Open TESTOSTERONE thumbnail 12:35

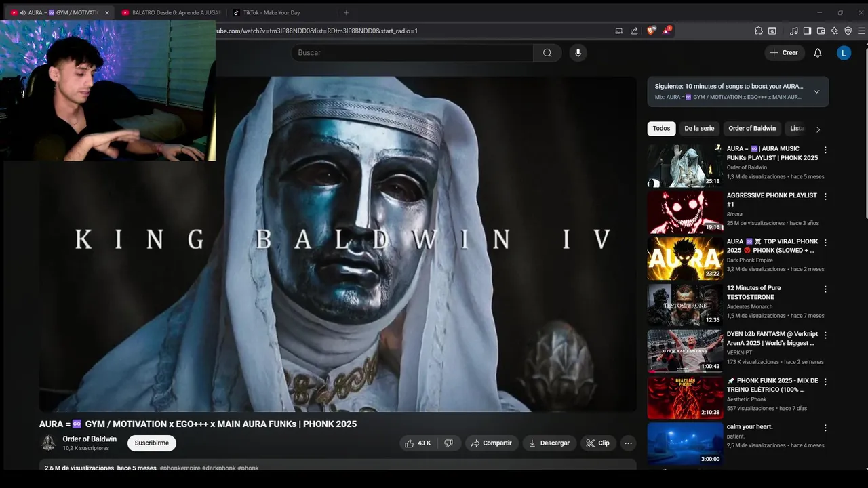point(685,304)
